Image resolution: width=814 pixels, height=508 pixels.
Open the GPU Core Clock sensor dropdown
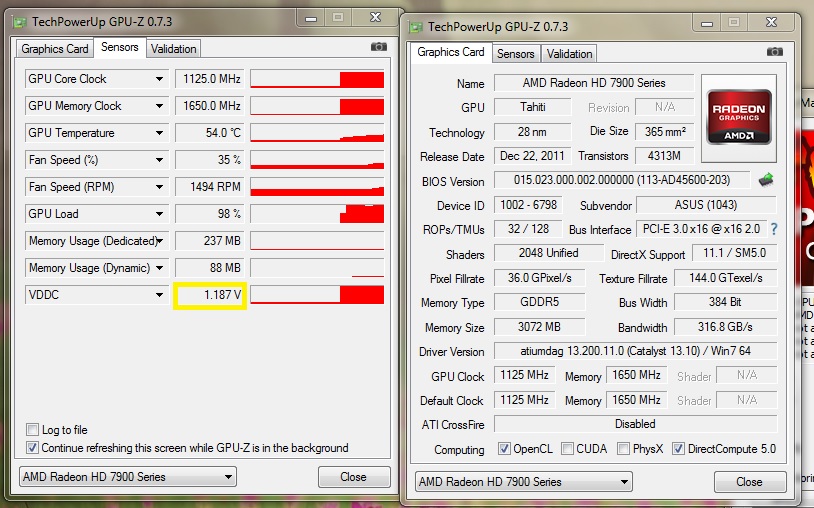click(x=159, y=79)
